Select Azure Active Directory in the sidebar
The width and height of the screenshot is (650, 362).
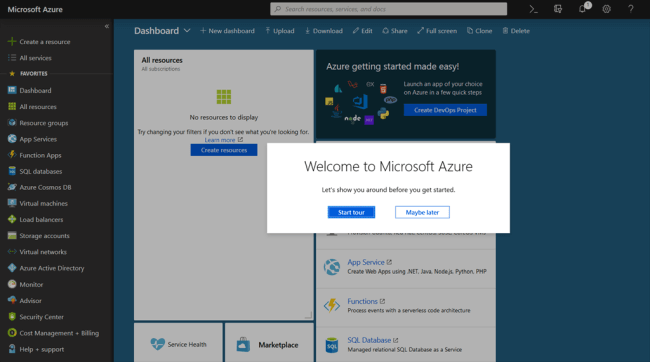[51, 268]
